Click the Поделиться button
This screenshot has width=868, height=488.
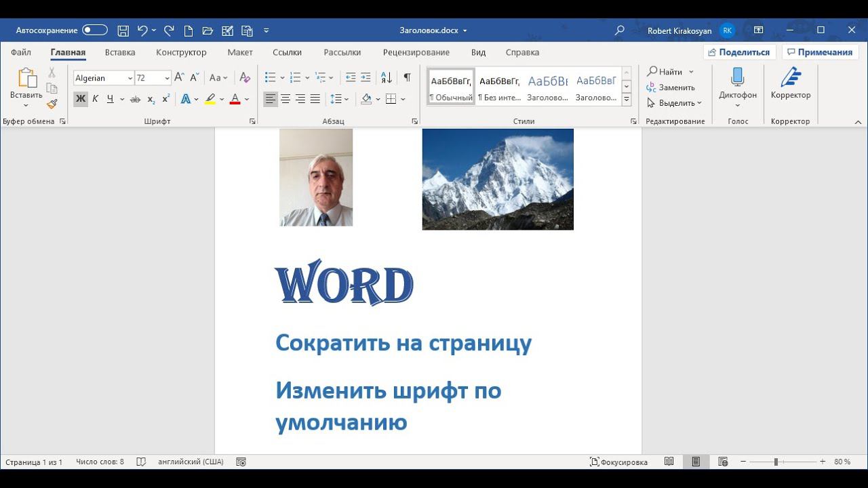tap(739, 52)
